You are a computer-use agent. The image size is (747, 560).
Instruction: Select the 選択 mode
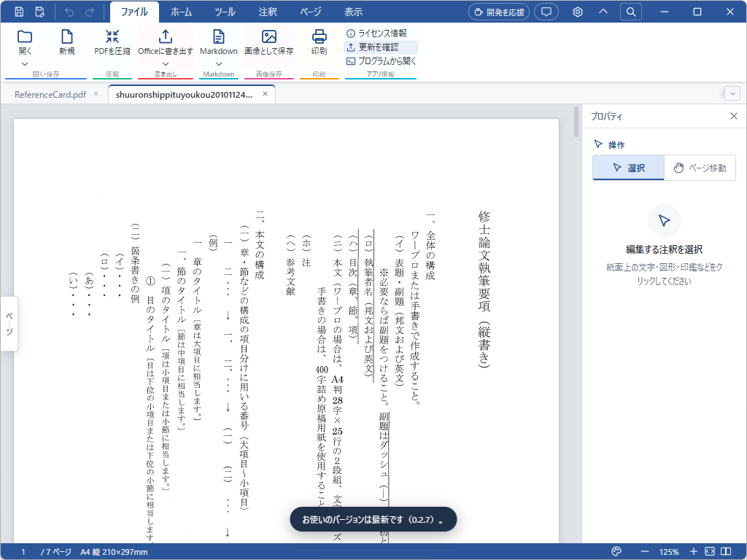click(x=628, y=168)
